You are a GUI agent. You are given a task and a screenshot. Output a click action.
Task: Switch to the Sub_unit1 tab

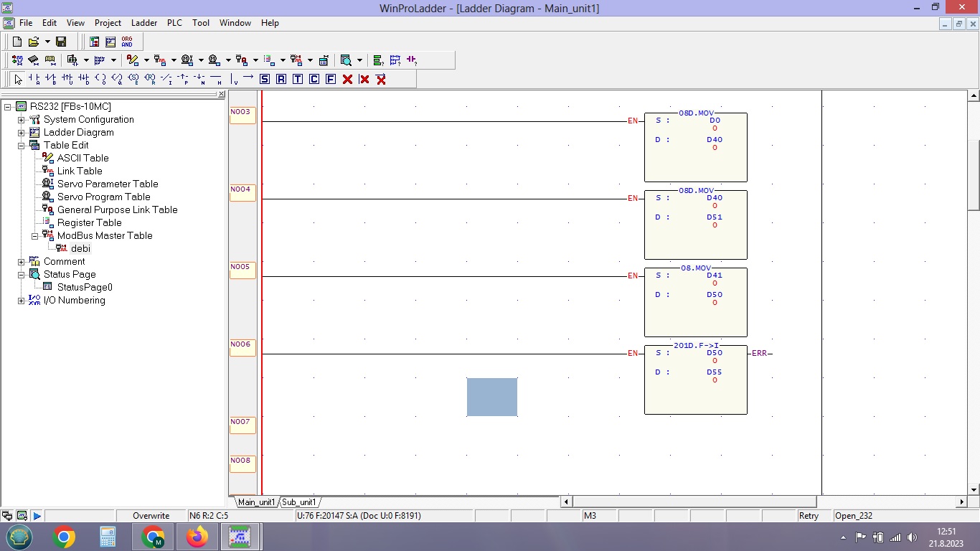[299, 502]
